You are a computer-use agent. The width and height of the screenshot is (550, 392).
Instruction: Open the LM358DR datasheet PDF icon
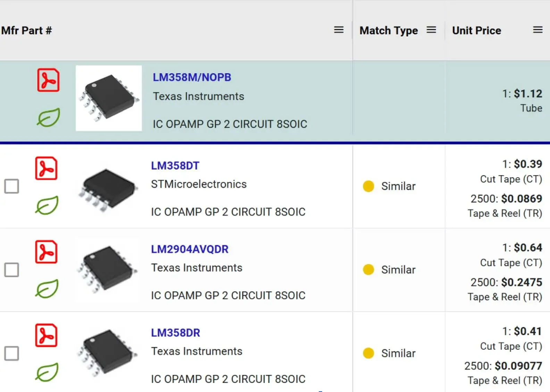pos(46,335)
